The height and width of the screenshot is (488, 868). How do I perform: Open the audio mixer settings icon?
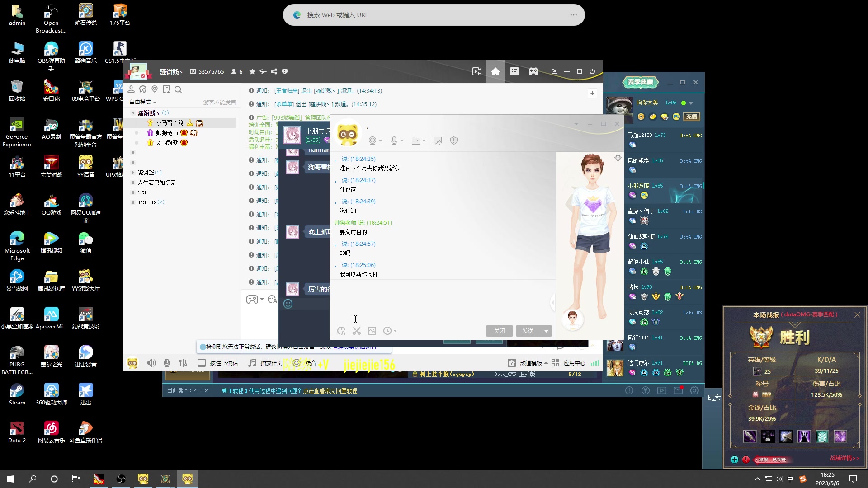(x=183, y=363)
